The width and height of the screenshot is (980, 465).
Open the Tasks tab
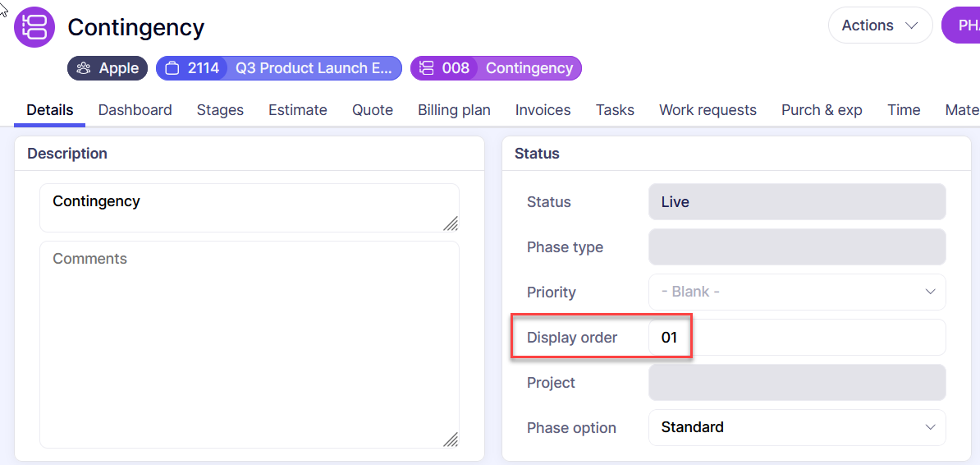tap(615, 110)
